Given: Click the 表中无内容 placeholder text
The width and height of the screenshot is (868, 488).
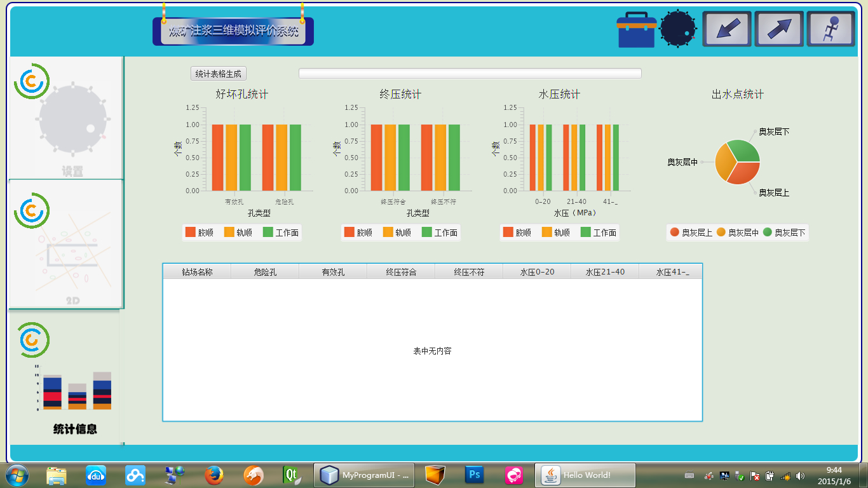Looking at the screenshot, I should 433,351.
